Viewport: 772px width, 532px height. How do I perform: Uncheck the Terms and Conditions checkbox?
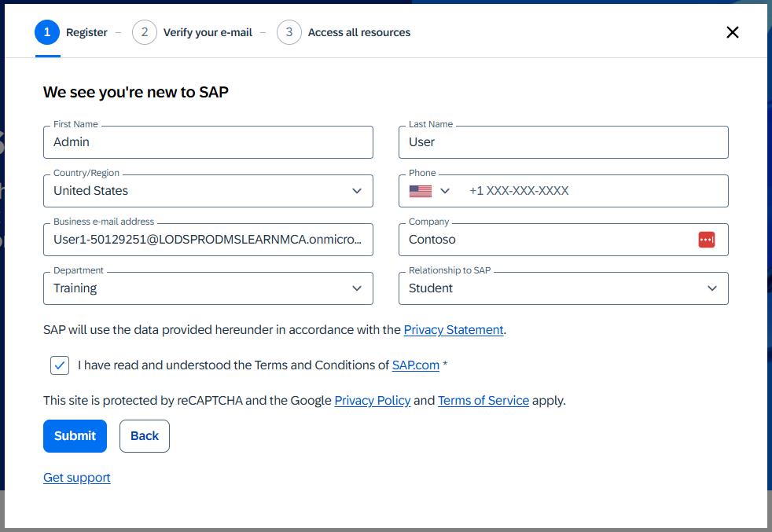(x=60, y=365)
